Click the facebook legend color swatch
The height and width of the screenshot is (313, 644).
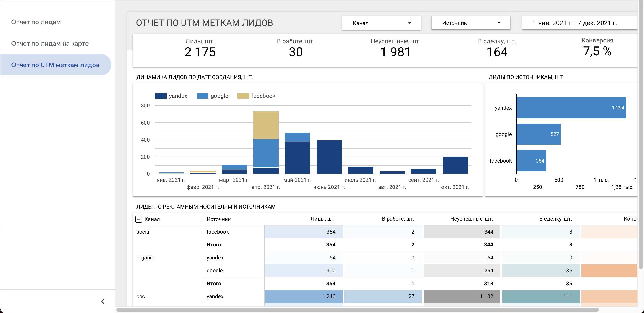pos(243,96)
